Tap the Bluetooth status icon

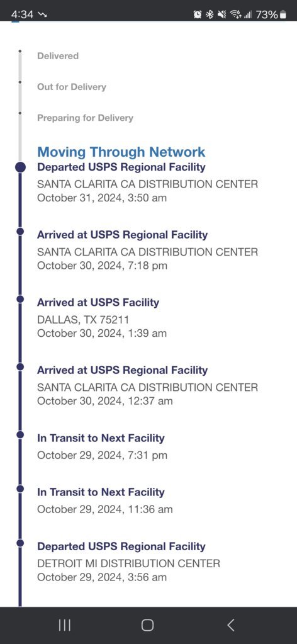point(210,14)
